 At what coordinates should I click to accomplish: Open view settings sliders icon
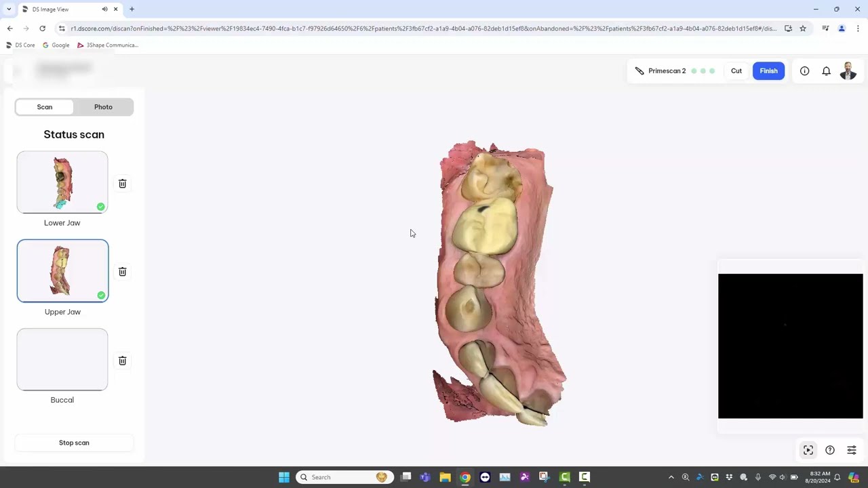click(852, 450)
